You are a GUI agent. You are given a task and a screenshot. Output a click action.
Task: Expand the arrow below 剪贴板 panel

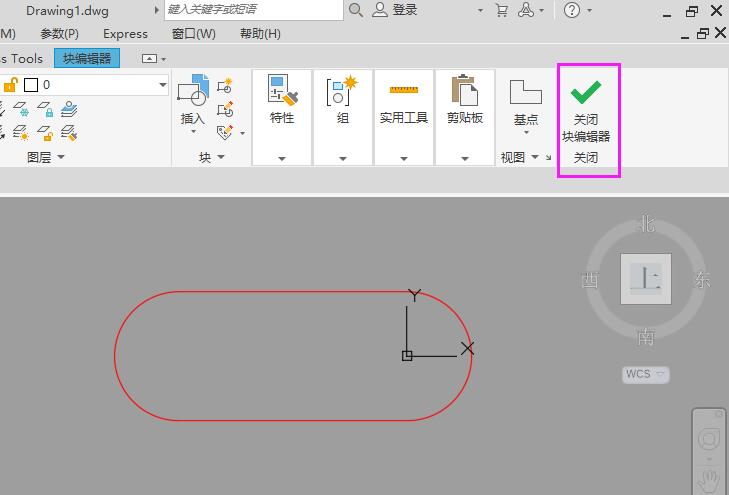pyautogui.click(x=464, y=158)
